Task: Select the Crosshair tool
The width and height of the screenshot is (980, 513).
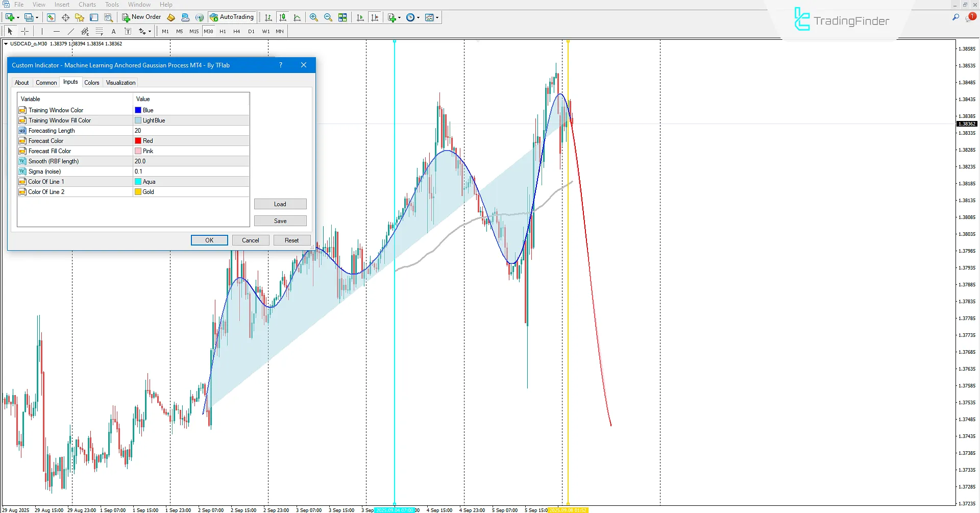Action: click(24, 31)
